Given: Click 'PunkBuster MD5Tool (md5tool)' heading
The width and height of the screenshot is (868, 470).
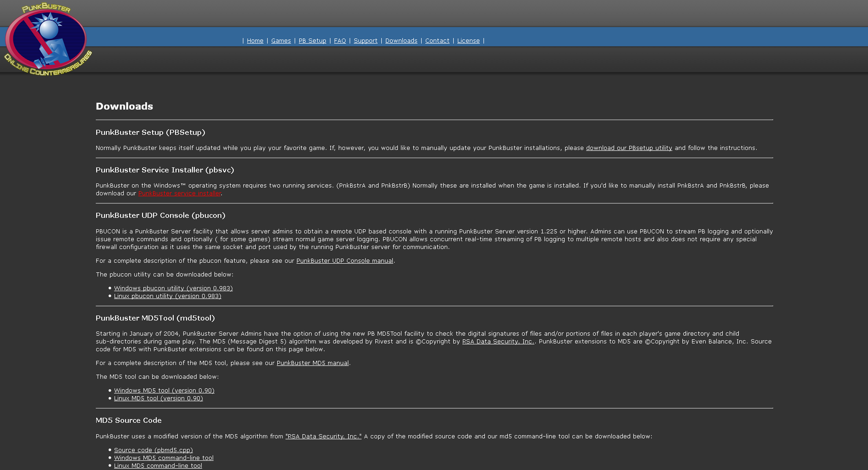Looking at the screenshot, I should point(155,318).
